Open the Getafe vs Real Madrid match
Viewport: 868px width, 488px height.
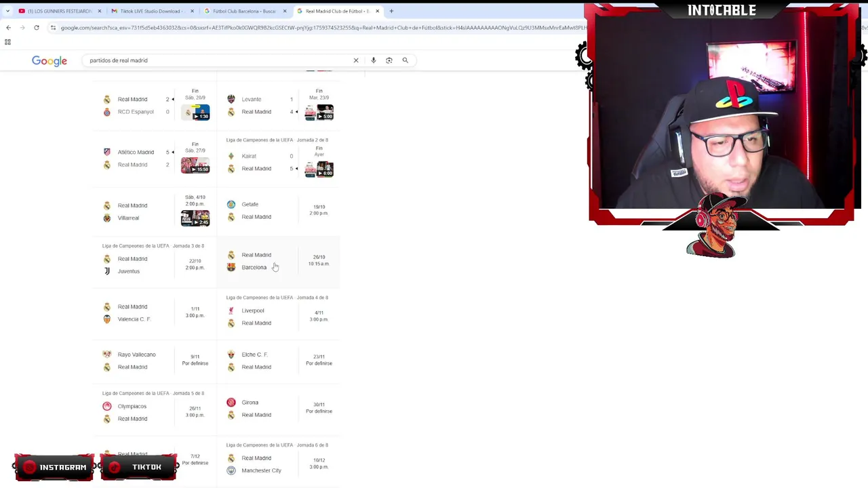(279, 210)
